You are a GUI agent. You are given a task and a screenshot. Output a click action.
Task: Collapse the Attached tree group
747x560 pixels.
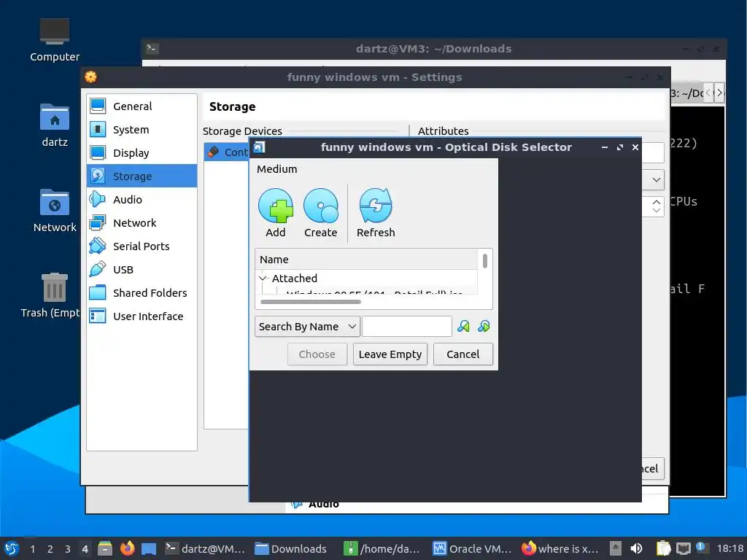(263, 278)
